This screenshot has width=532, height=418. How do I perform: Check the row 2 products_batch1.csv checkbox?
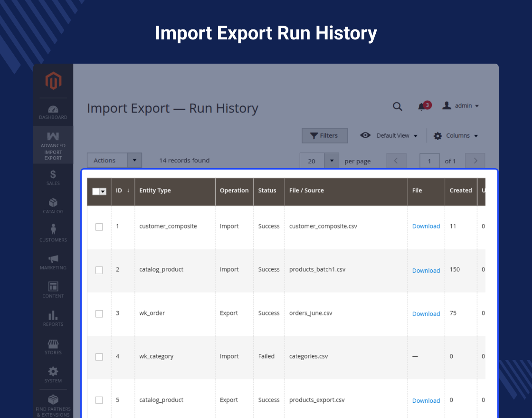click(x=99, y=270)
